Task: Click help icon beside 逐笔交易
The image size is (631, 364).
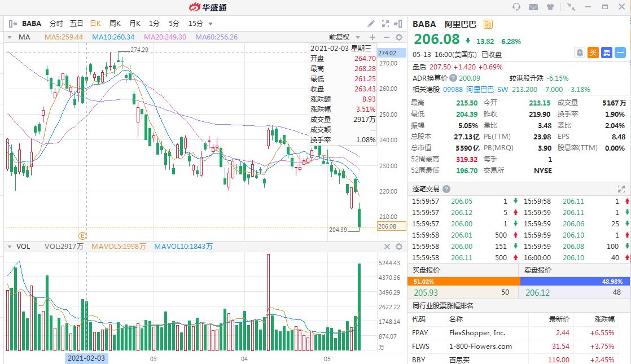Action: [x=446, y=189]
